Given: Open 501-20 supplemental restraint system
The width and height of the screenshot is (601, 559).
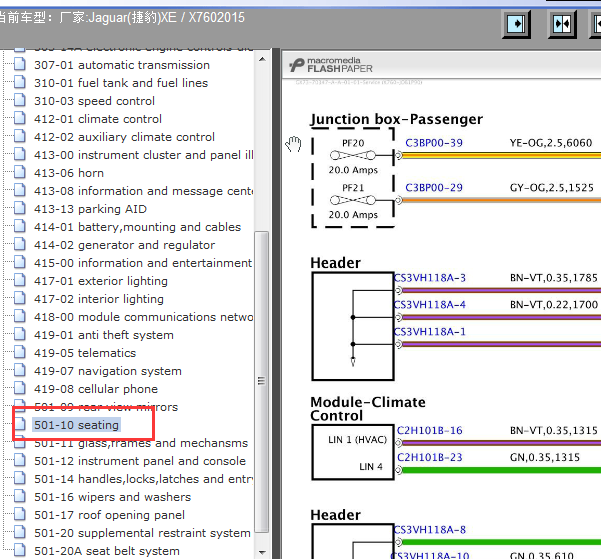Looking at the screenshot, I should pos(142,533).
